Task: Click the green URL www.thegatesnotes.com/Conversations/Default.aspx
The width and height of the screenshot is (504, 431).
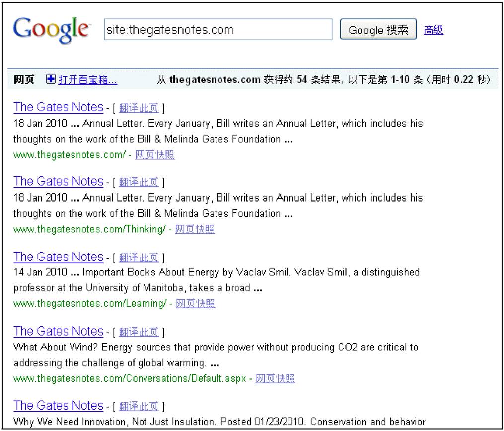Action: (130, 378)
